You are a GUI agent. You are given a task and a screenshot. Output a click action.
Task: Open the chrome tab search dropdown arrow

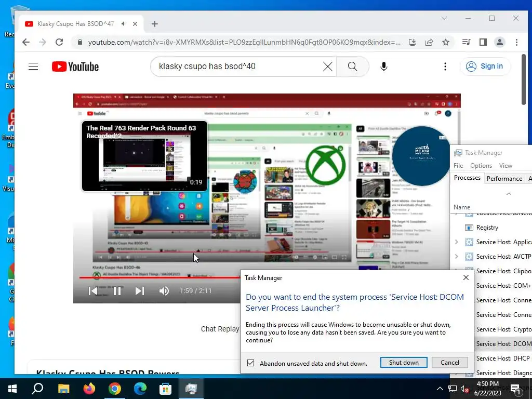pyautogui.click(x=444, y=18)
